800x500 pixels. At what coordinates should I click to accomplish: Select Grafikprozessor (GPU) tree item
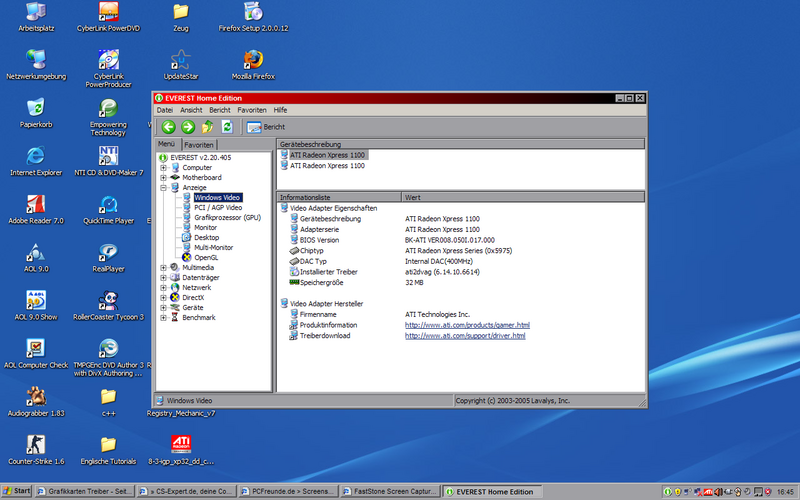[227, 217]
